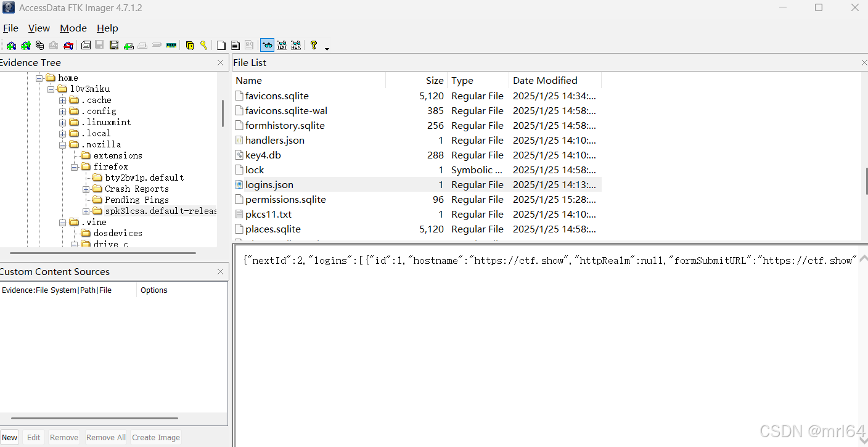Select the key4.db file row

[417, 155]
